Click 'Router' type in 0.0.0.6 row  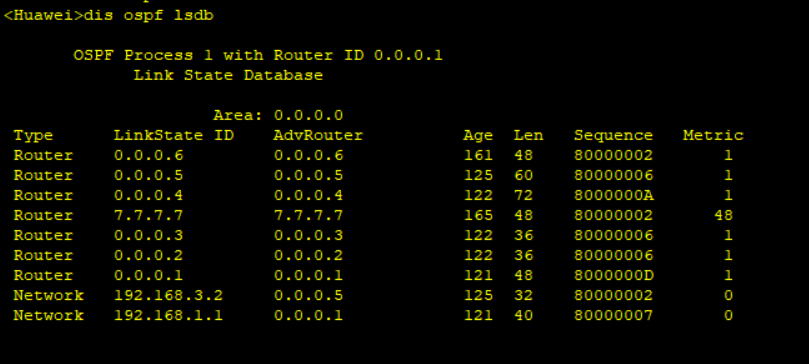43,156
